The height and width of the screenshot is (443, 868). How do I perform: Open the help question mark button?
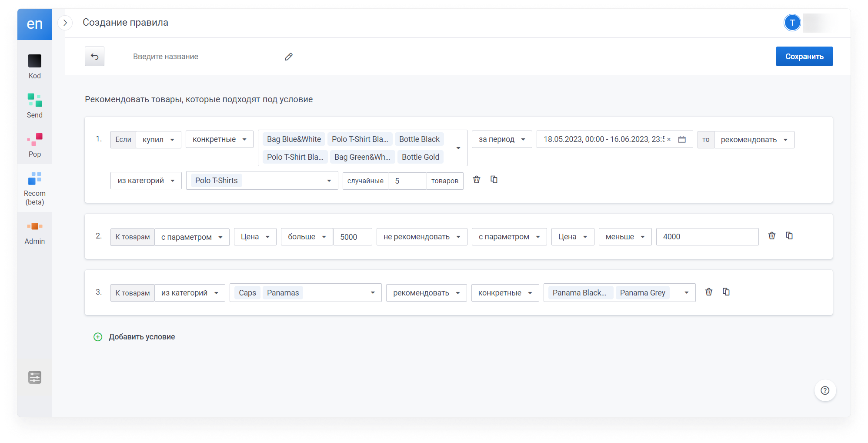pos(825,390)
